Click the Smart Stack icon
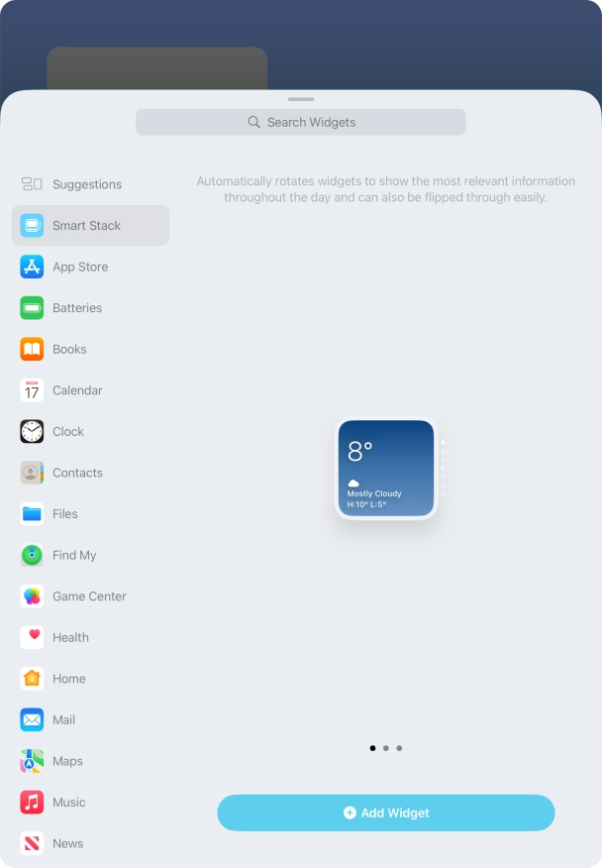Image resolution: width=602 pixels, height=868 pixels. pos(32,225)
